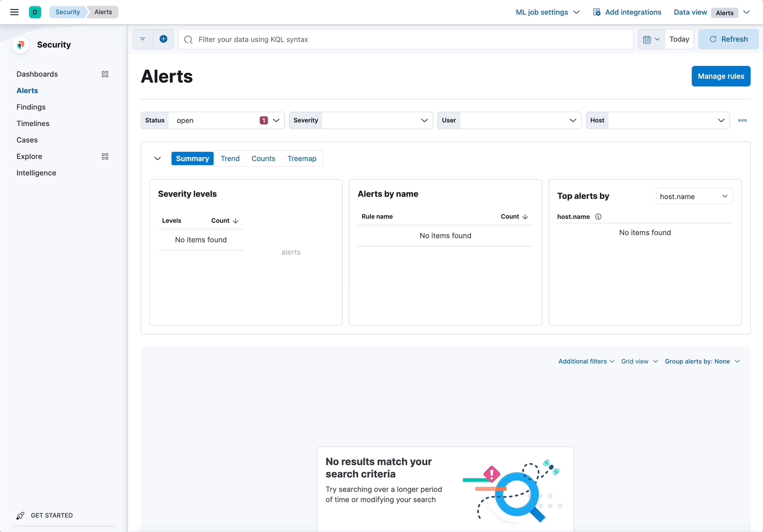Open Dashboards submenu grid icon
Screen dimensions: 763x532
(105, 74)
